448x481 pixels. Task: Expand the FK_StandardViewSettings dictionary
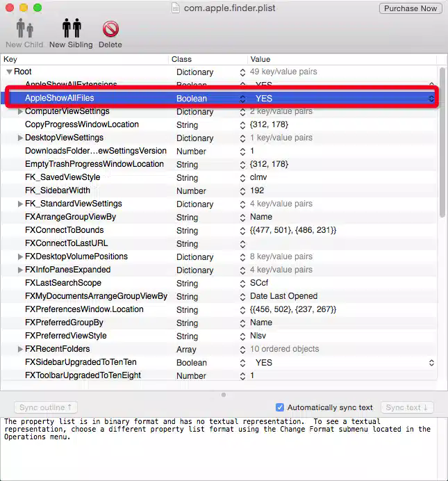pos(20,204)
